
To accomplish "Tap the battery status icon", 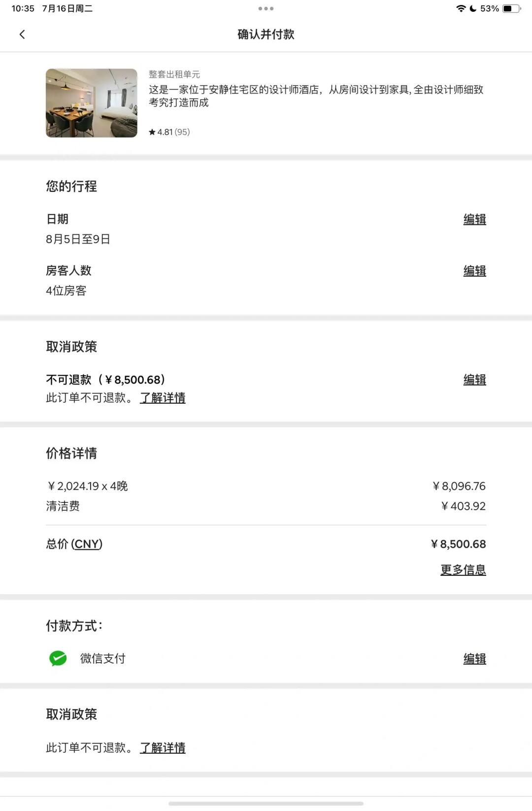I will tap(511, 8).
